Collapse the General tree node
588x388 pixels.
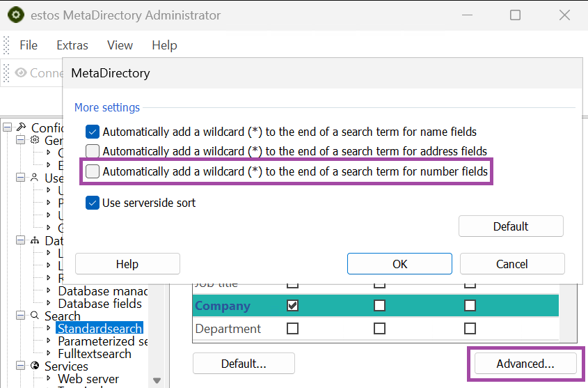tap(21, 140)
